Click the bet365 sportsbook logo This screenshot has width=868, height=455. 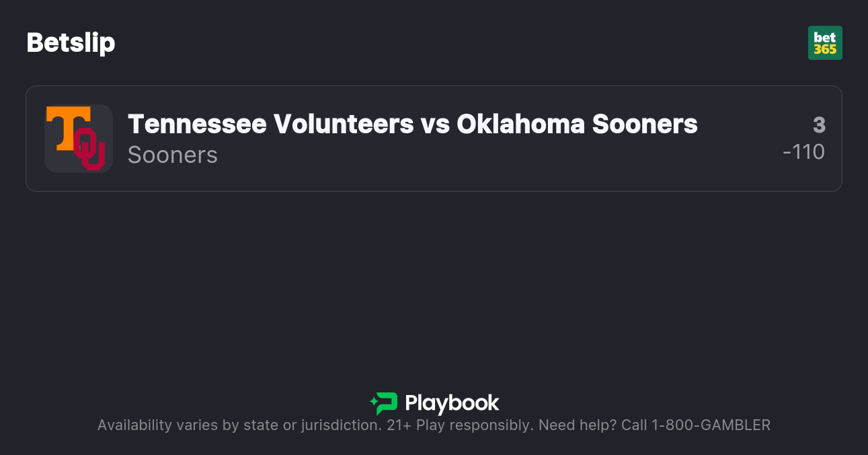click(825, 43)
